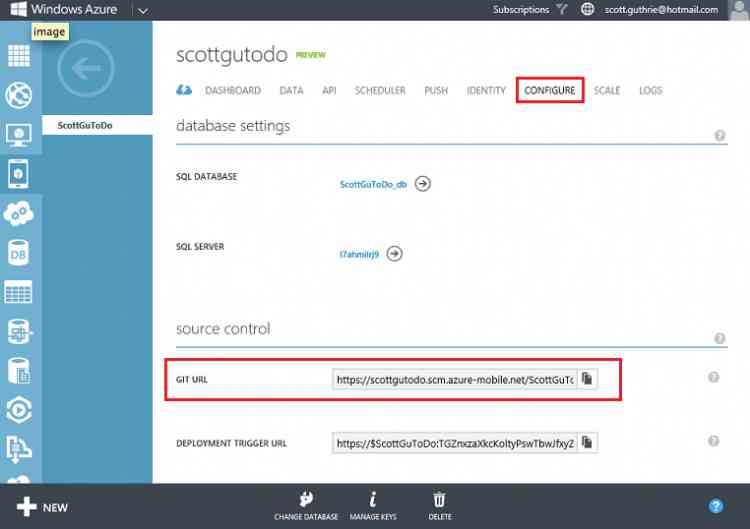Viewport: 750px width, 529px height.
Task: Open help for Git URL row
Action: (x=713, y=377)
